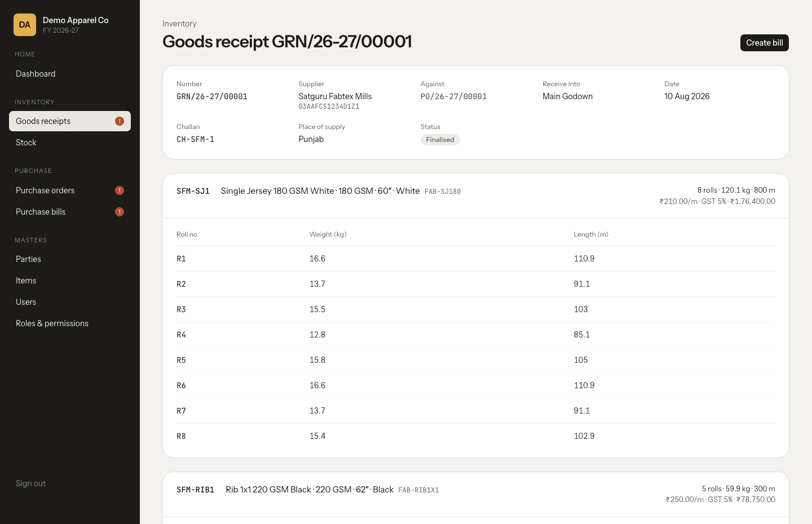Open the Dashboard page
812x524 pixels.
click(x=70, y=74)
